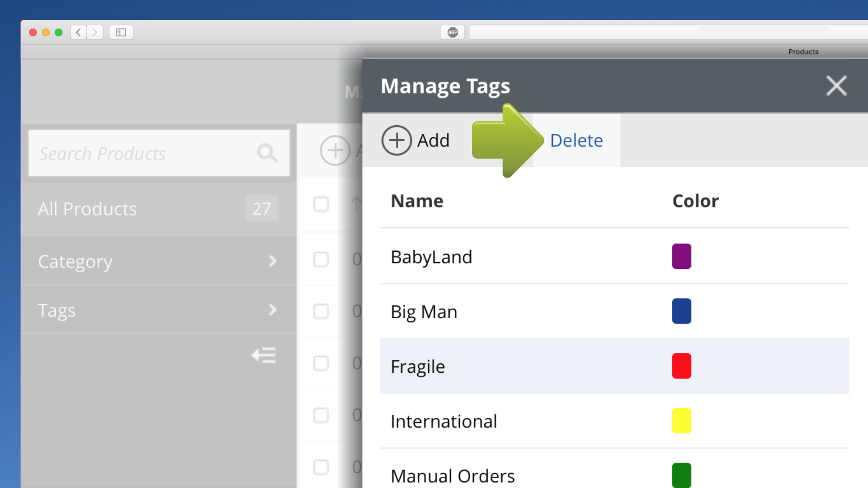Check the fifth product row checkbox
Viewport: 868px width, 488px height.
321,467
